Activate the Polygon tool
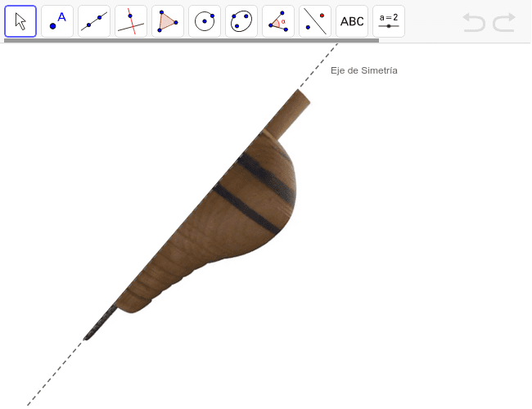Screen dimensions: 532x409 point(168,21)
